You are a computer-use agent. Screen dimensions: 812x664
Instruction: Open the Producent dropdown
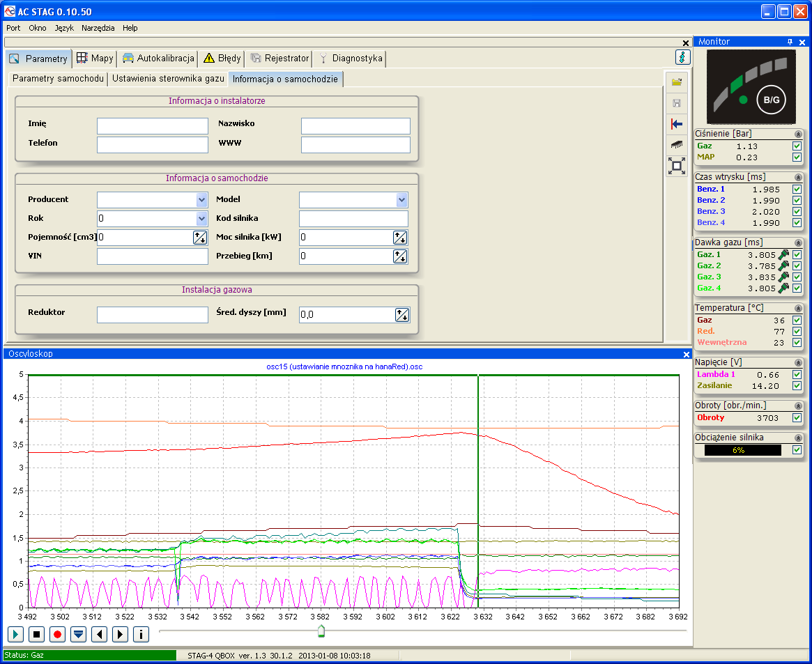point(201,200)
